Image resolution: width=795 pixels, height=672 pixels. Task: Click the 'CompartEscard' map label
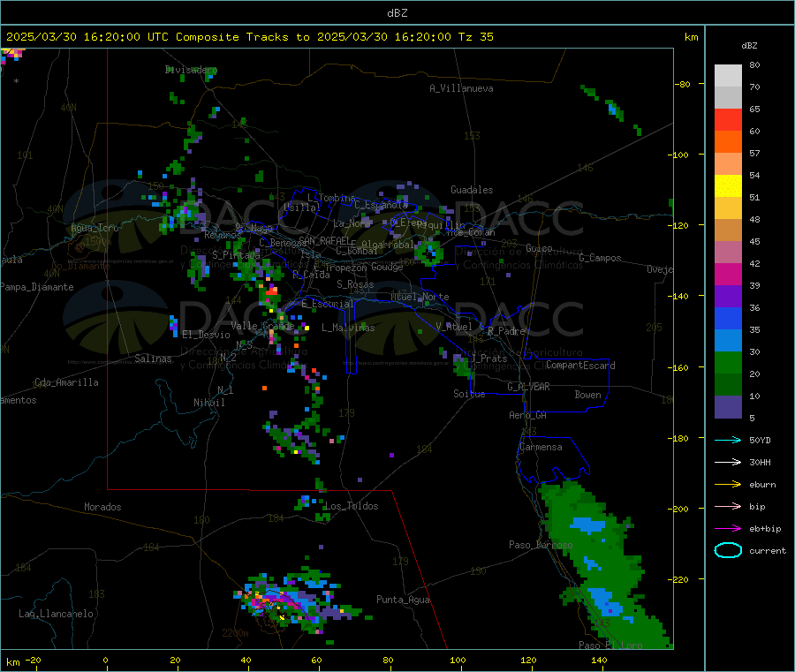[x=580, y=366]
